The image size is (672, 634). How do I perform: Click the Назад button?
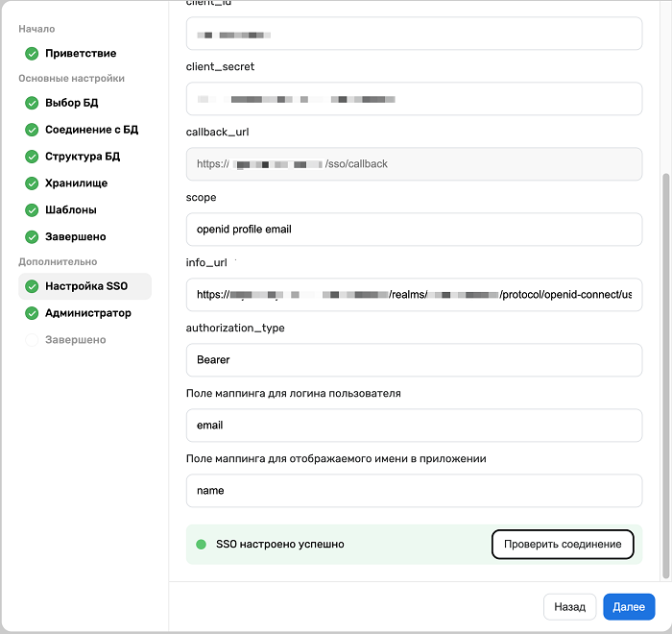tap(569, 607)
